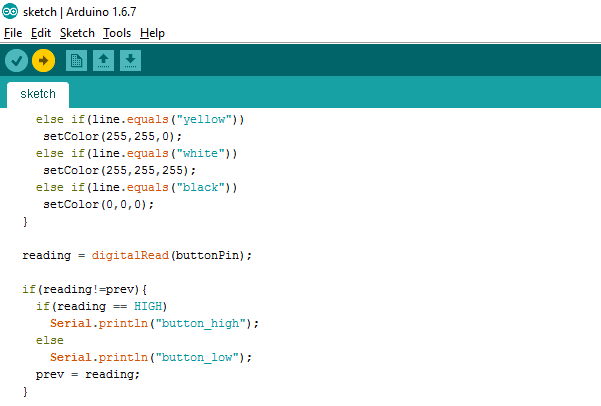Click the Verify checkmark button

pos(16,61)
